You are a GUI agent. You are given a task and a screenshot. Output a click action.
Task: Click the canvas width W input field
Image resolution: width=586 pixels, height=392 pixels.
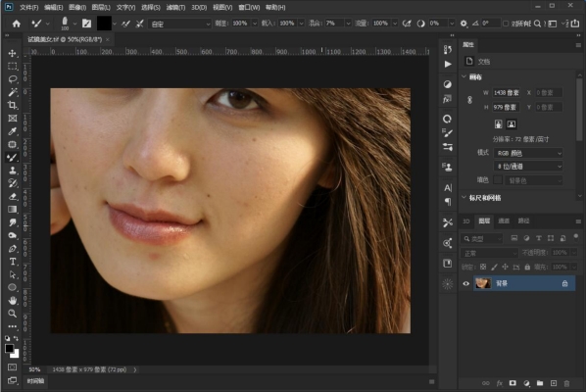tap(506, 93)
